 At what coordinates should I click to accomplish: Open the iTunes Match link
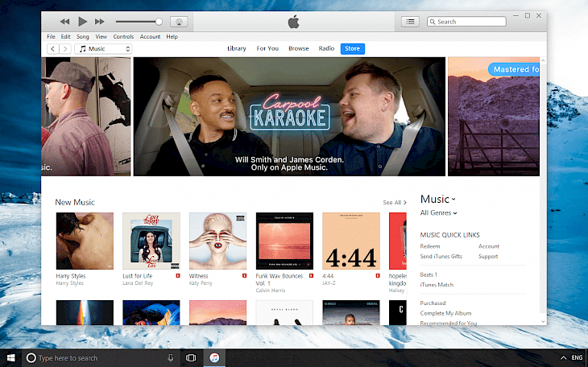click(x=437, y=285)
